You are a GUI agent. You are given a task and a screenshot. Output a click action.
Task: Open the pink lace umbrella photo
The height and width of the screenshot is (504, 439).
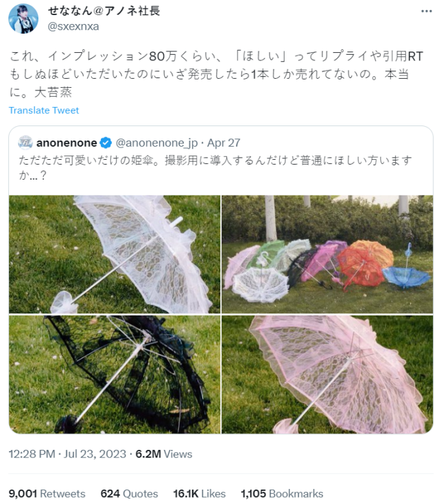[327, 374]
